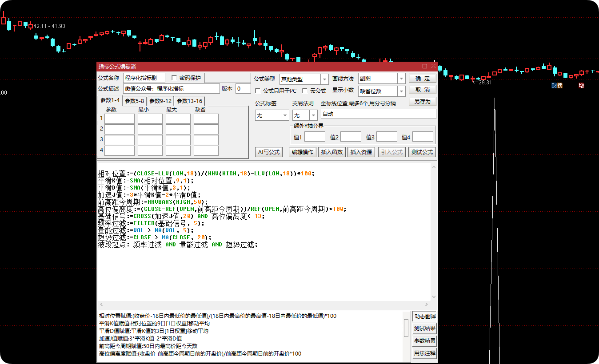The width and height of the screenshot is (599, 364).
Task: Click the 版本 number field
Action: click(243, 89)
